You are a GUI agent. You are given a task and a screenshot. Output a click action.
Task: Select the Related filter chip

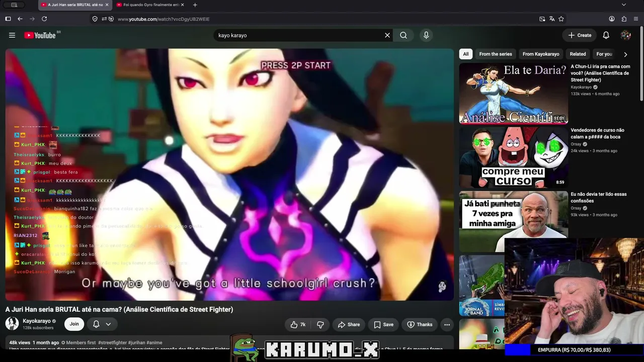pyautogui.click(x=578, y=54)
